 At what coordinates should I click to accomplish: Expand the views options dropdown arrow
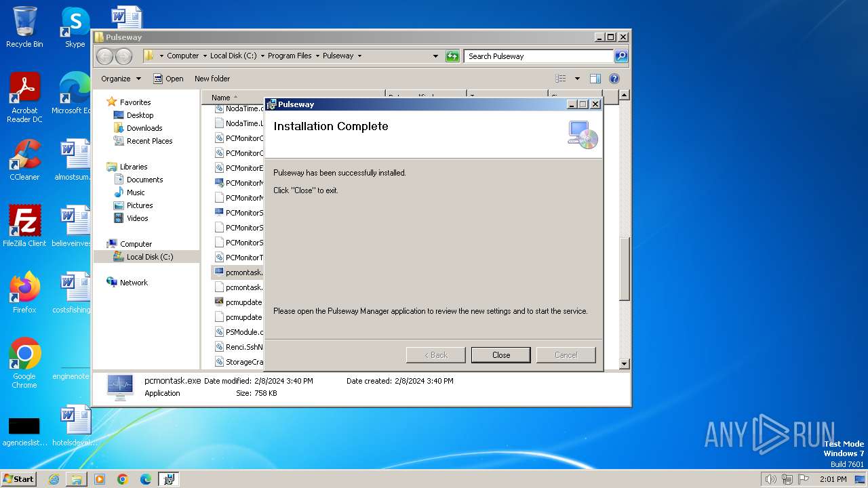pos(577,79)
